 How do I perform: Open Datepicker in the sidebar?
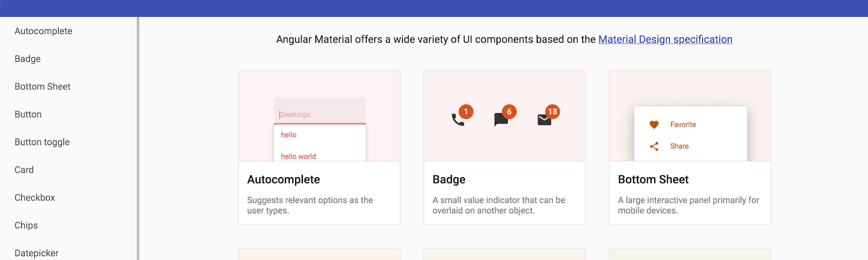(36, 253)
